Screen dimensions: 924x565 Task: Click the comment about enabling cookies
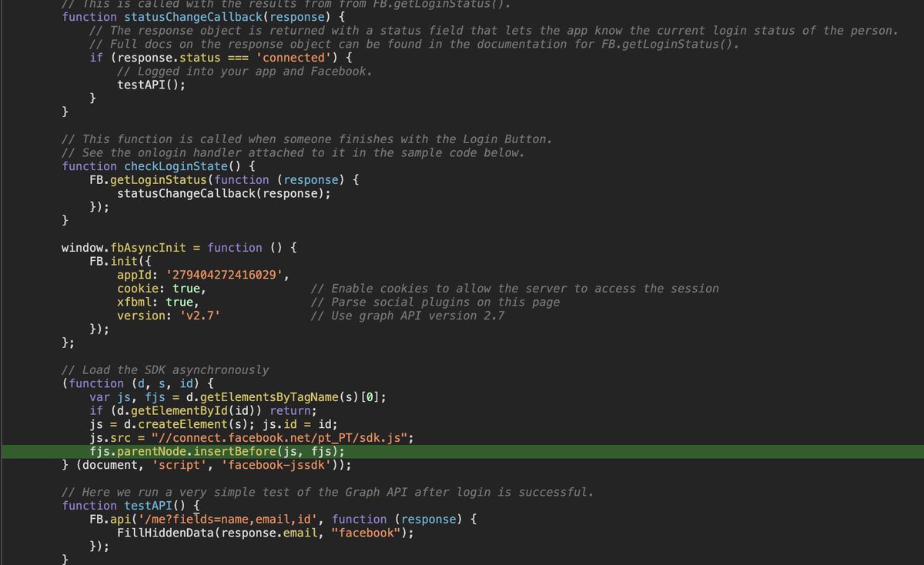pos(514,289)
